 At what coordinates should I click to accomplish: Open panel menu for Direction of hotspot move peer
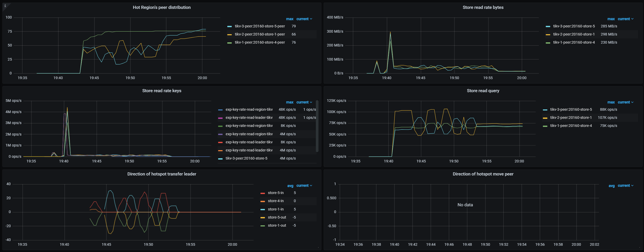coord(483,174)
